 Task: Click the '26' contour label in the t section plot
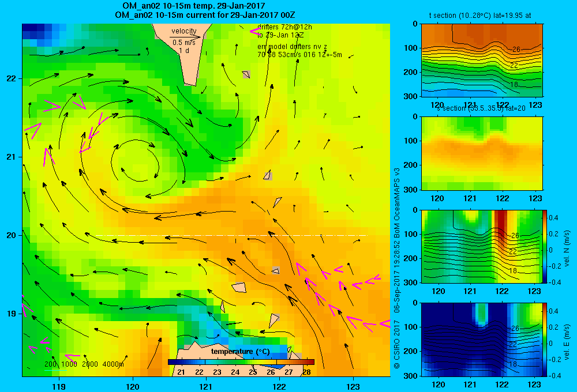[x=516, y=49]
